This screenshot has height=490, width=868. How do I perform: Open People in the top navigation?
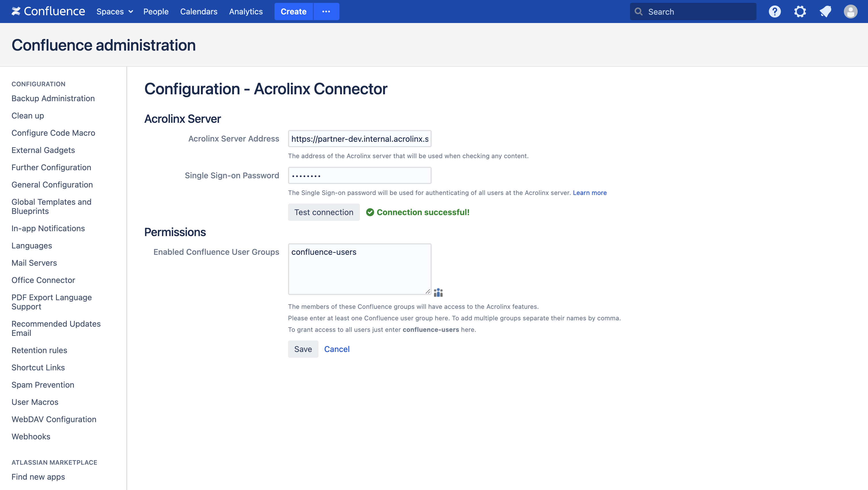156,12
